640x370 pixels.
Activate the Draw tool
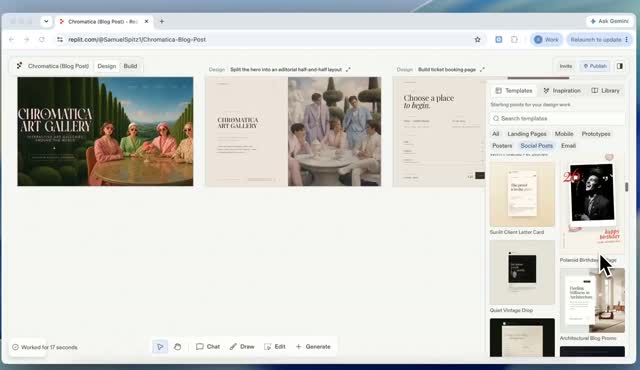(x=242, y=347)
